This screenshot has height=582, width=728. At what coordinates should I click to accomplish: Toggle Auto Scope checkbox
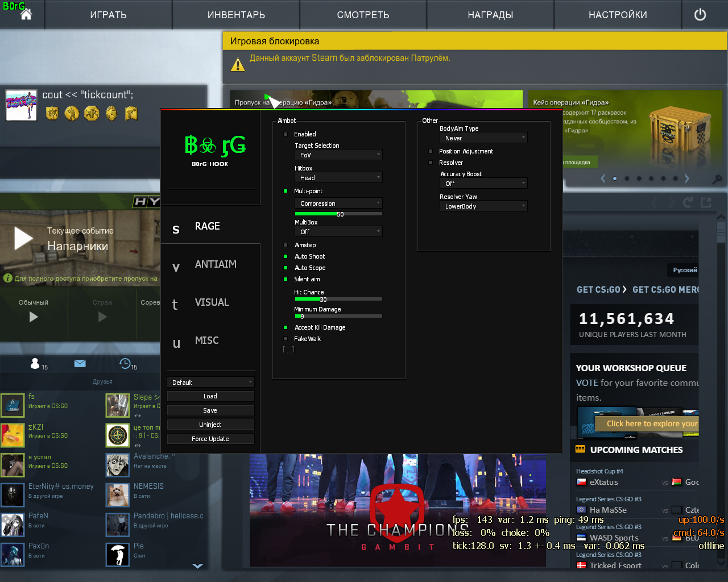(286, 268)
